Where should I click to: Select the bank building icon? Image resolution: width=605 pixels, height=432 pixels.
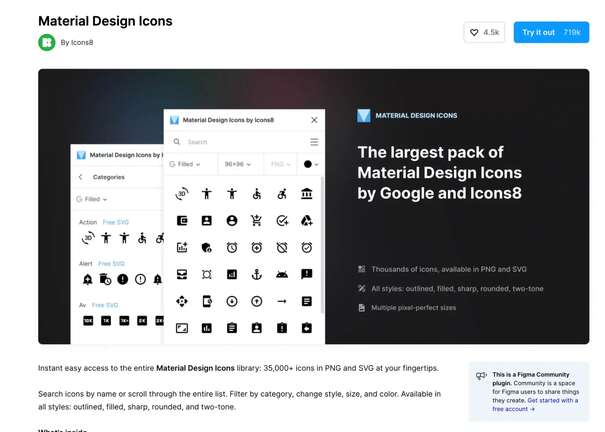(x=307, y=194)
